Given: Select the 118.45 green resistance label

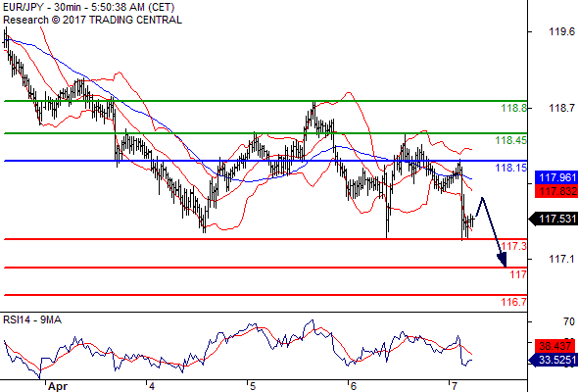Looking at the screenshot, I should (x=511, y=140).
